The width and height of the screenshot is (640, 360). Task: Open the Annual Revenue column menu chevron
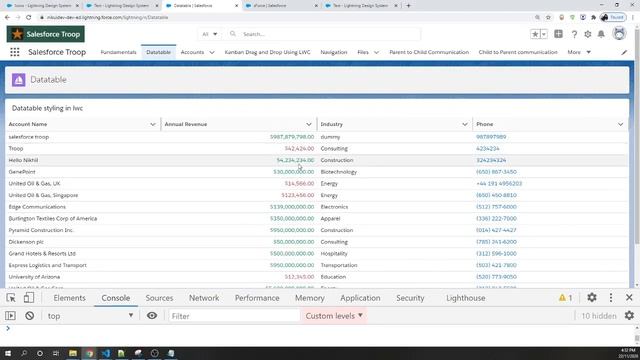[309, 124]
